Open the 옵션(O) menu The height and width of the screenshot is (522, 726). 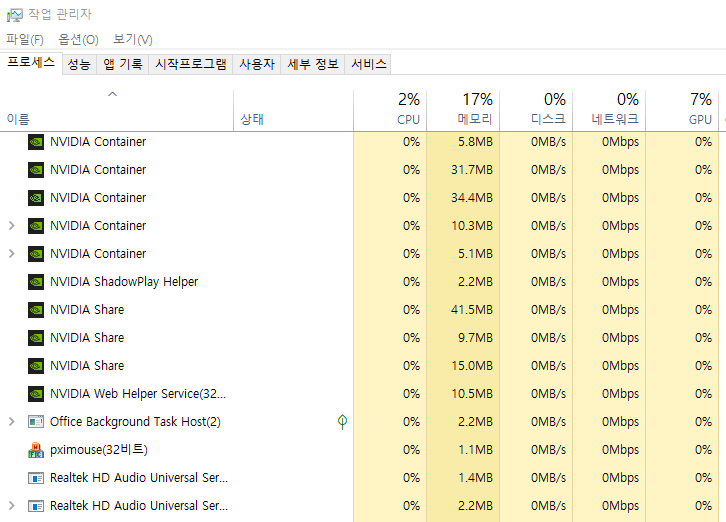pyautogui.click(x=78, y=39)
